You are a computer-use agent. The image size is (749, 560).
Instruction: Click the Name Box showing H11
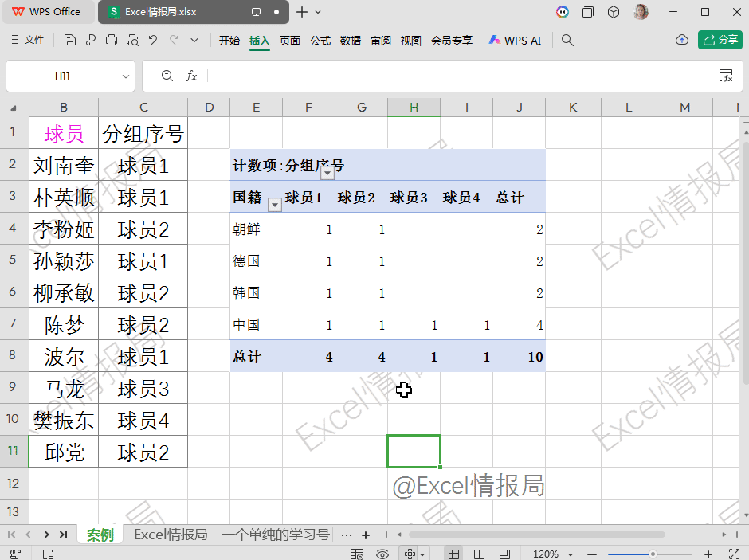tap(62, 76)
